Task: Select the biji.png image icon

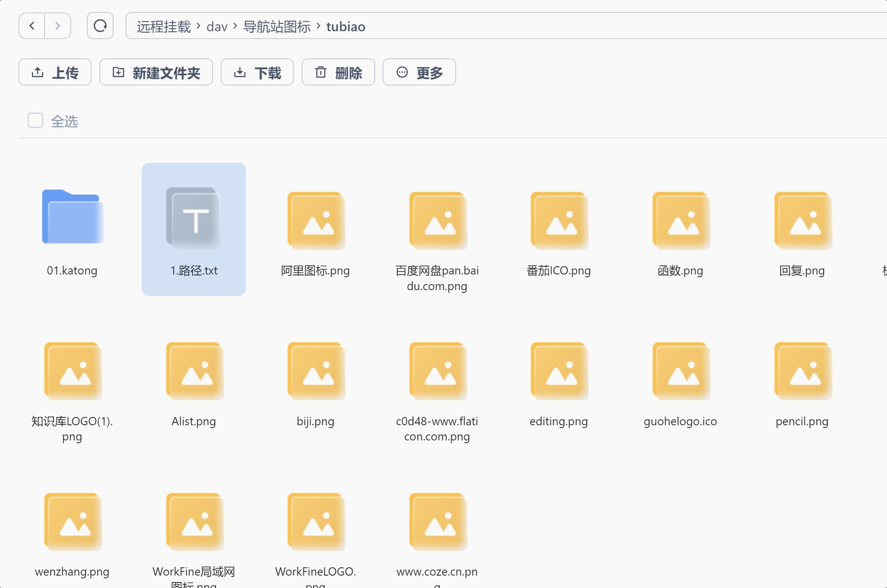Action: click(316, 371)
